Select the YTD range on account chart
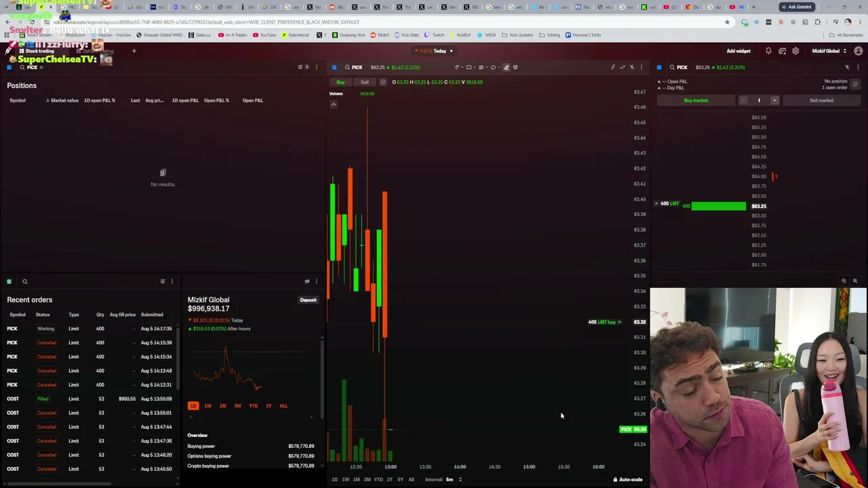The height and width of the screenshot is (488, 868). 253,406
